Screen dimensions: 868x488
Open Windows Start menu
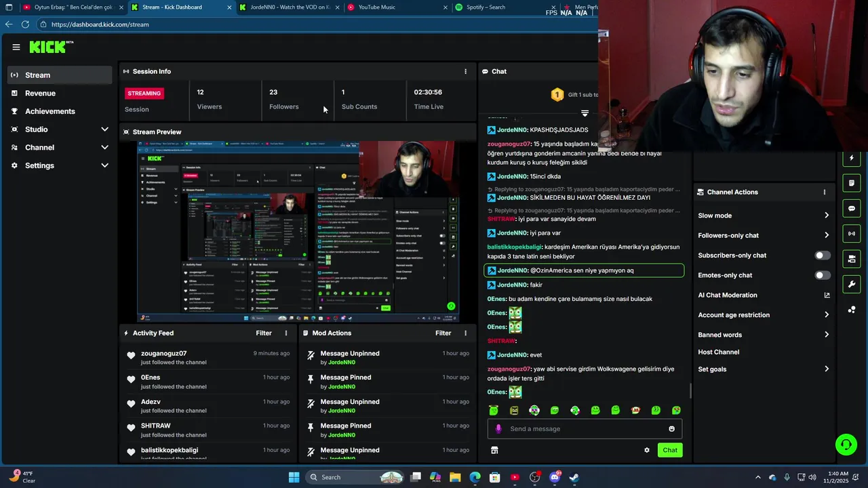[294, 477]
